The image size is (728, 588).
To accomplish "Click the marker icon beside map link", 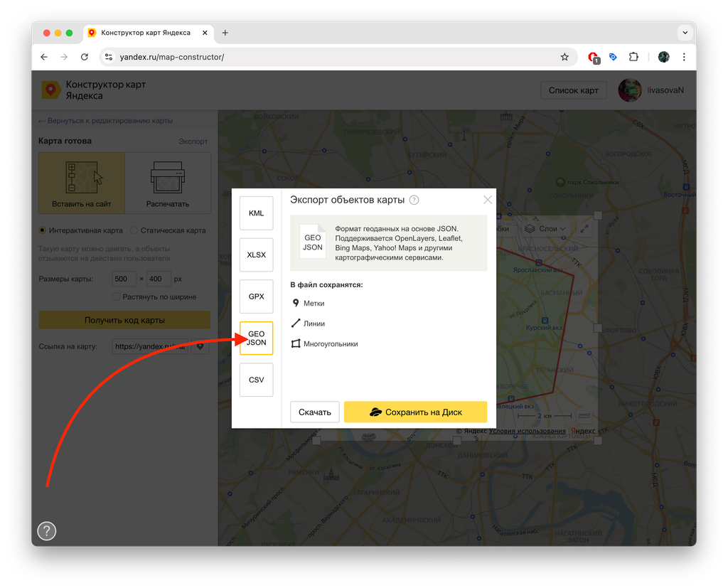I will (200, 346).
